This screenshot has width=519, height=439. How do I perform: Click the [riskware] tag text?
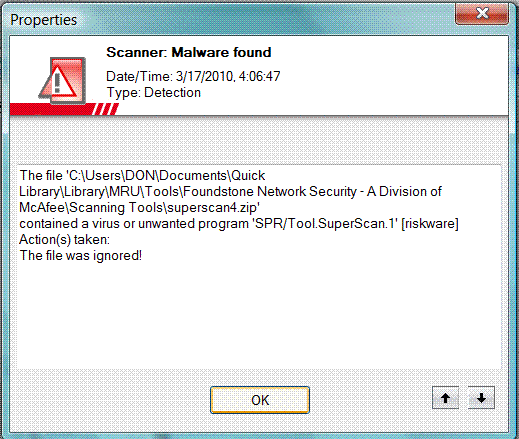[x=430, y=223]
